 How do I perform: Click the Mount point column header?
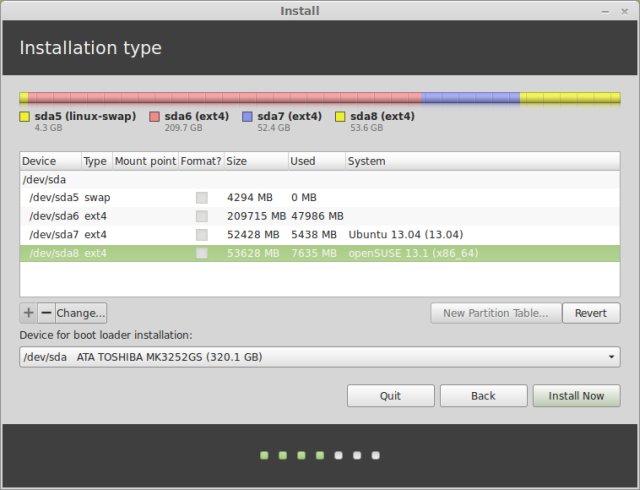tap(145, 161)
